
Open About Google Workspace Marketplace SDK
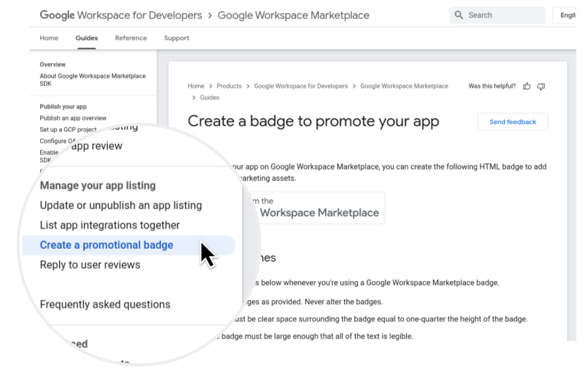coord(93,79)
